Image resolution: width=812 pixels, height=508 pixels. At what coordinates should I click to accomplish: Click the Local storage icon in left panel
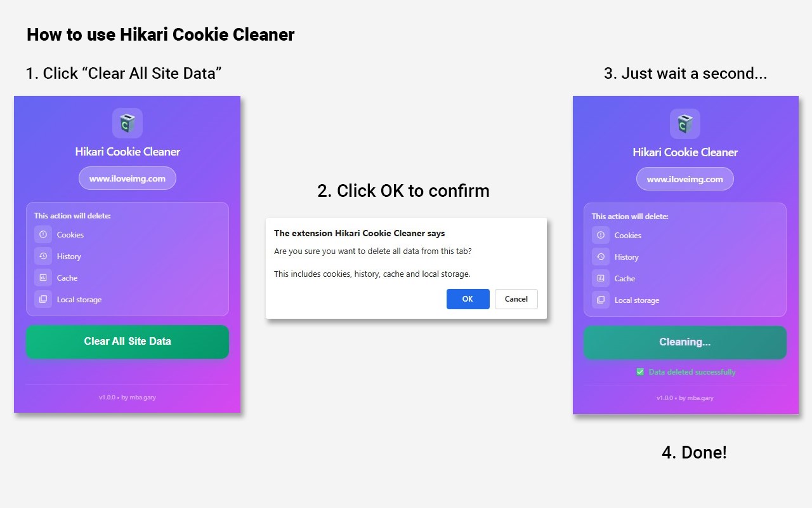[x=43, y=300]
